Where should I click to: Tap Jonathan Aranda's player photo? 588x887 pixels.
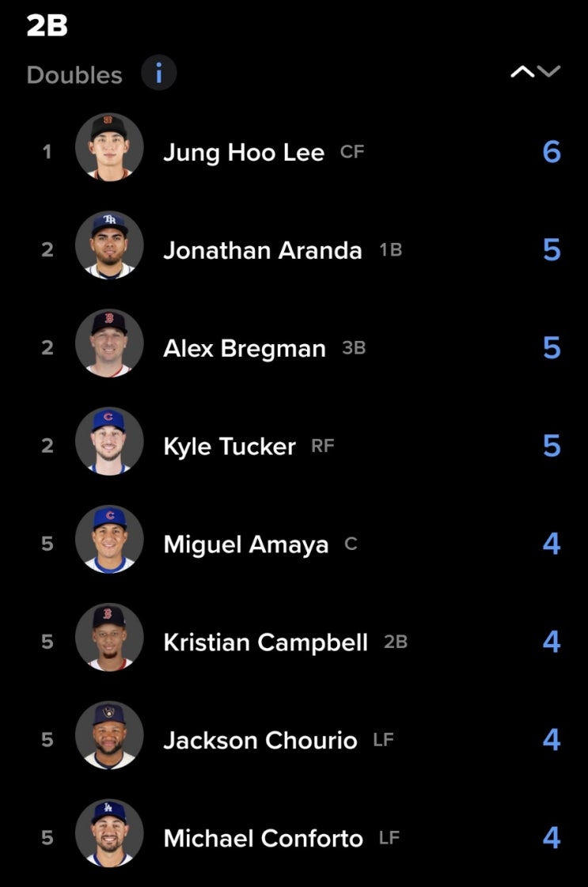(x=109, y=245)
